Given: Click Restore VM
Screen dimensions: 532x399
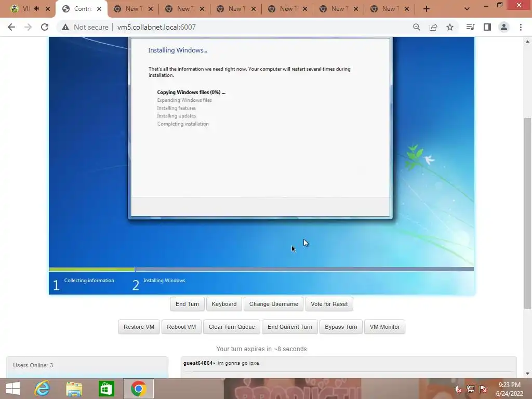Looking at the screenshot, I should coord(139,327).
